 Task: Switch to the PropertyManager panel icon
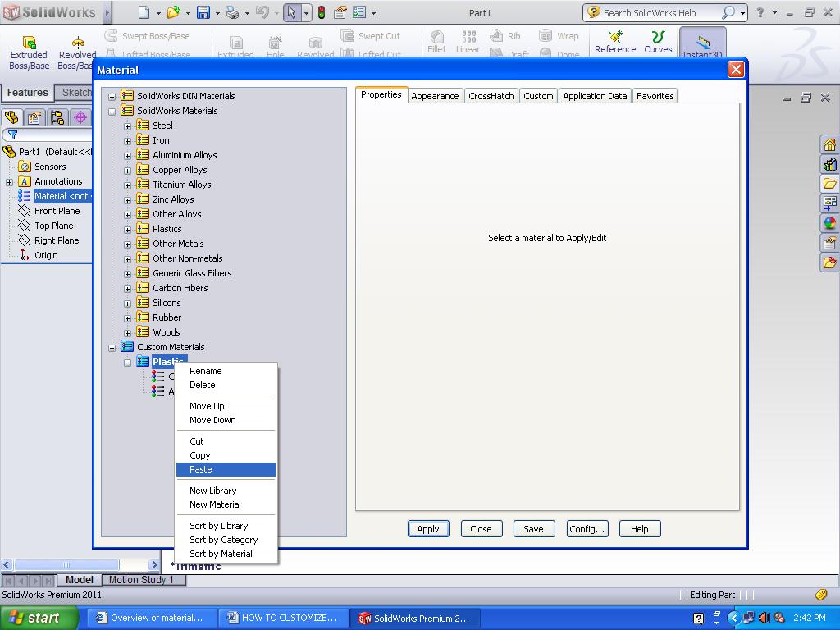tap(32, 117)
